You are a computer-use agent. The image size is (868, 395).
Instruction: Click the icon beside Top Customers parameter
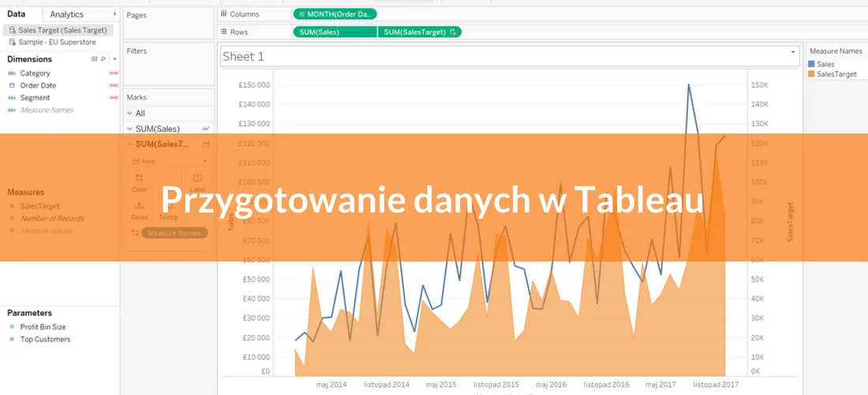click(x=12, y=339)
